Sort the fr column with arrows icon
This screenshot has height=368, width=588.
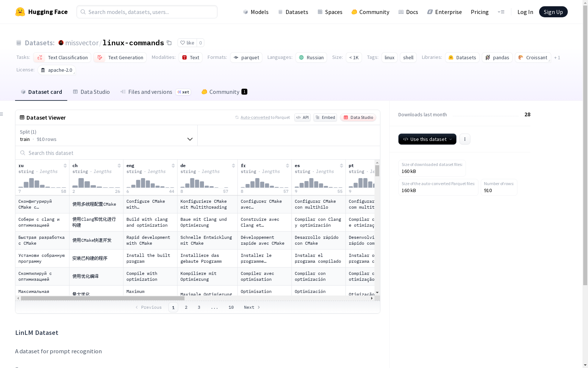point(287,166)
